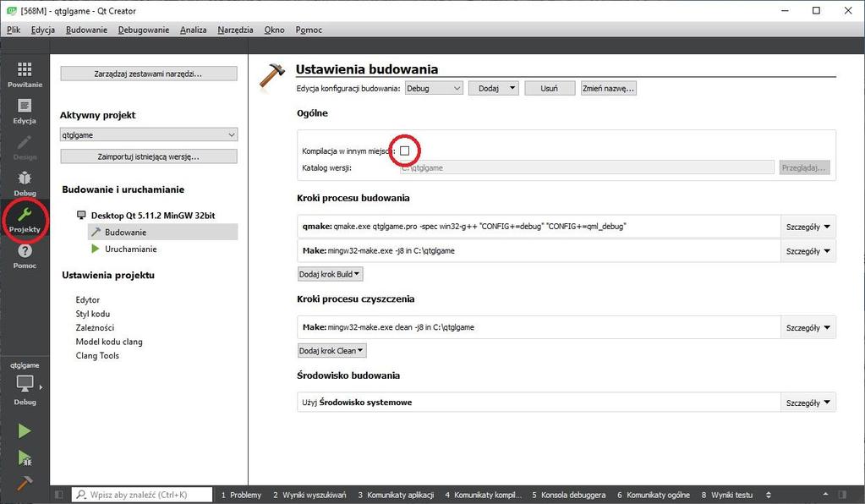Open Styl kodu project settings
The height and width of the screenshot is (504, 865).
point(93,314)
